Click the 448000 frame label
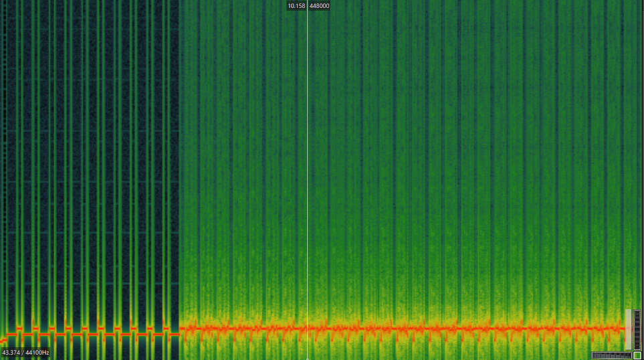The image size is (644, 360). 319,6
